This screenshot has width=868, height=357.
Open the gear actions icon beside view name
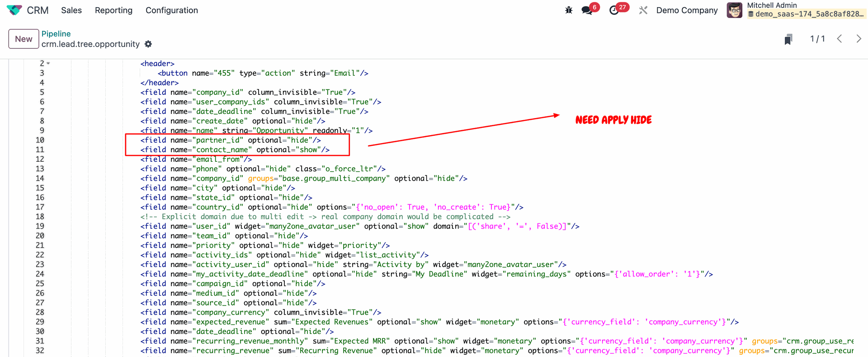click(148, 44)
